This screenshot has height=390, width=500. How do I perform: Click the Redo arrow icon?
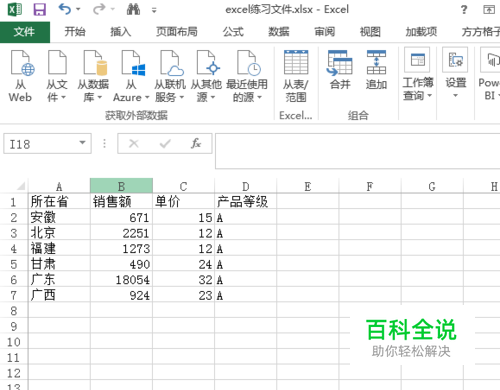point(99,9)
